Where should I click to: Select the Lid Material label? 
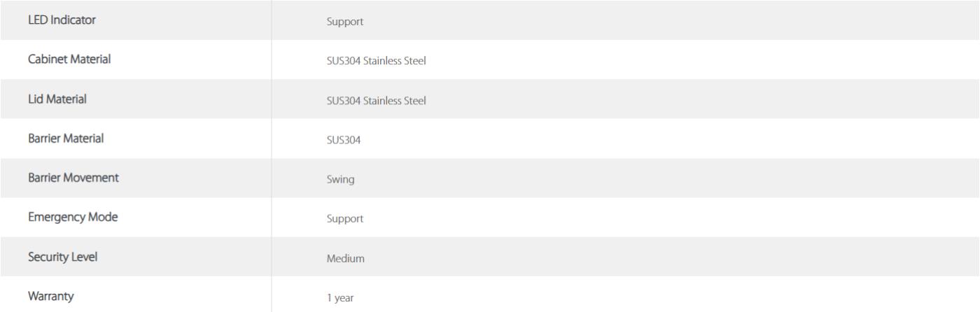pyautogui.click(x=57, y=99)
